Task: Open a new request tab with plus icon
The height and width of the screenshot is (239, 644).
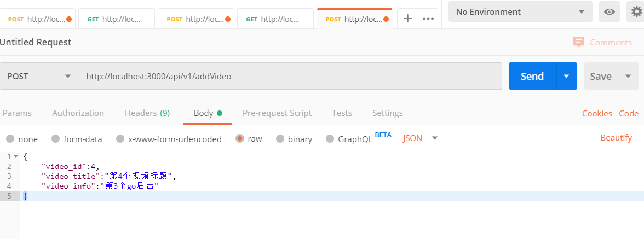Action: 407,19
